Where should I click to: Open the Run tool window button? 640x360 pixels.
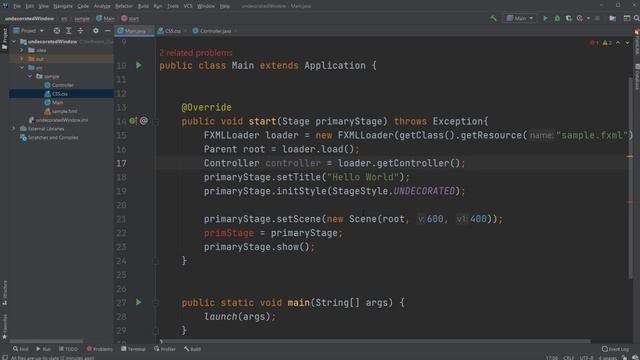[x=43, y=349]
